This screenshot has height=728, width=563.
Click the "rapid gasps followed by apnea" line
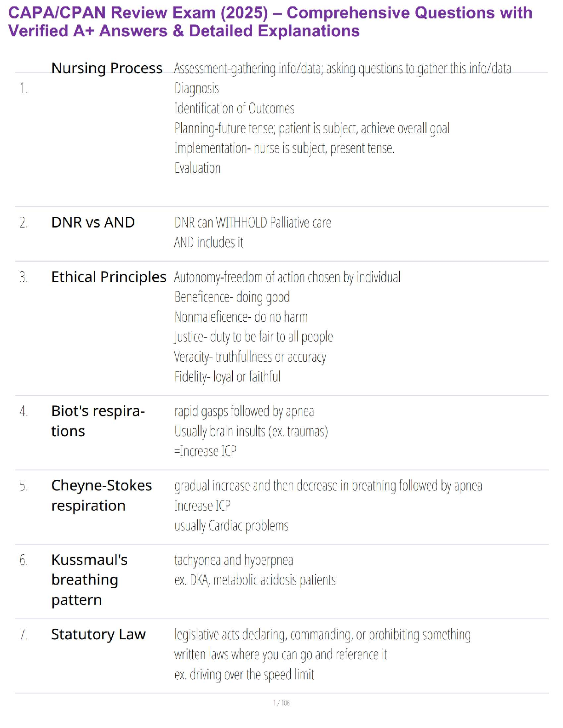[x=244, y=411]
